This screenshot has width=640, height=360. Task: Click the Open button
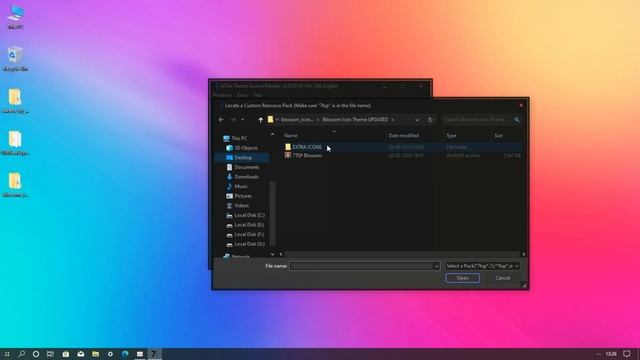point(462,278)
